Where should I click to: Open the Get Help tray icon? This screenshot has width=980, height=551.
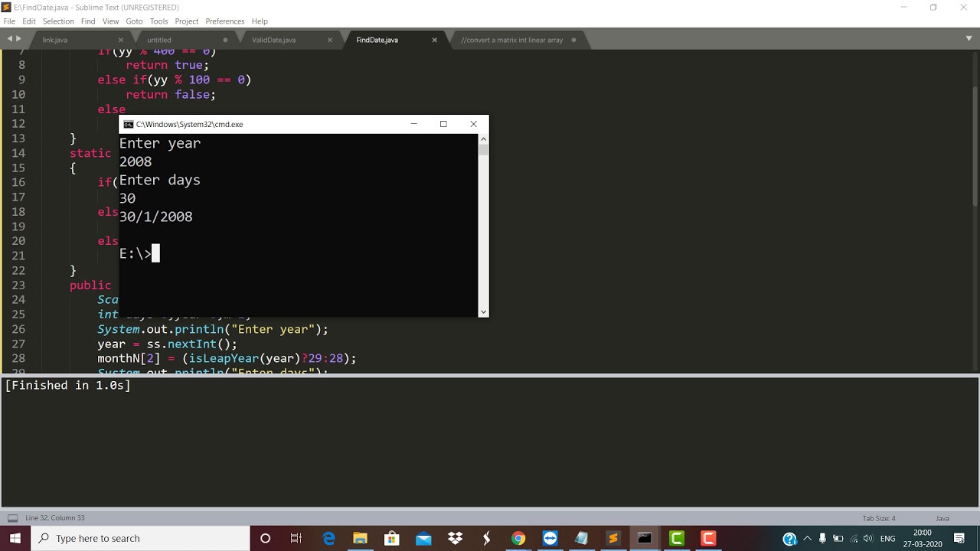790,539
